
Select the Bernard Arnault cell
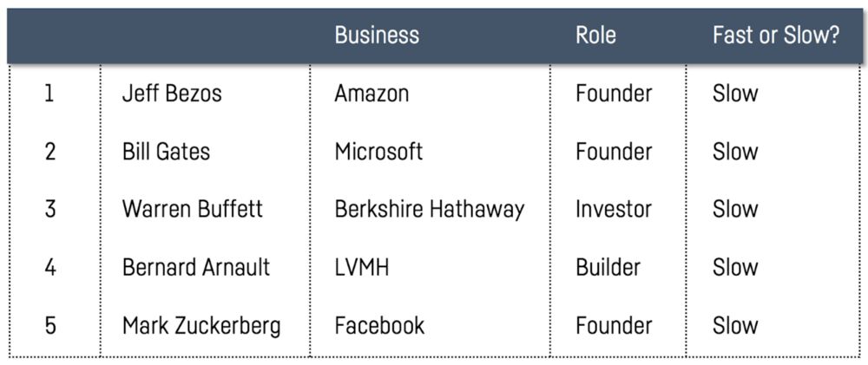click(x=196, y=267)
